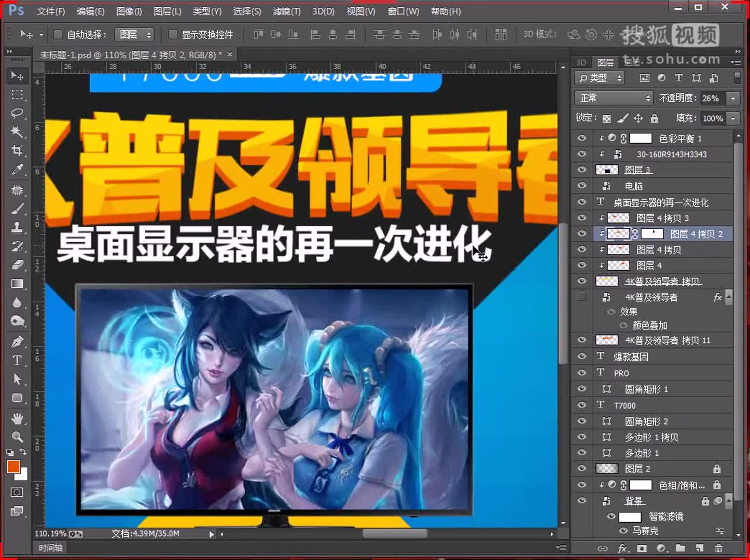The height and width of the screenshot is (560, 750).
Task: Select the Pen tool
Action: click(x=17, y=341)
